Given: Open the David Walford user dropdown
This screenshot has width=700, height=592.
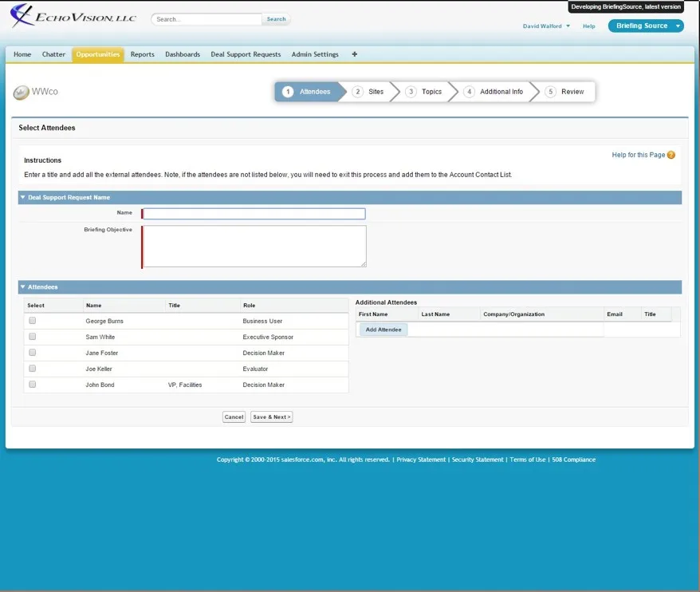Looking at the screenshot, I should [x=546, y=26].
